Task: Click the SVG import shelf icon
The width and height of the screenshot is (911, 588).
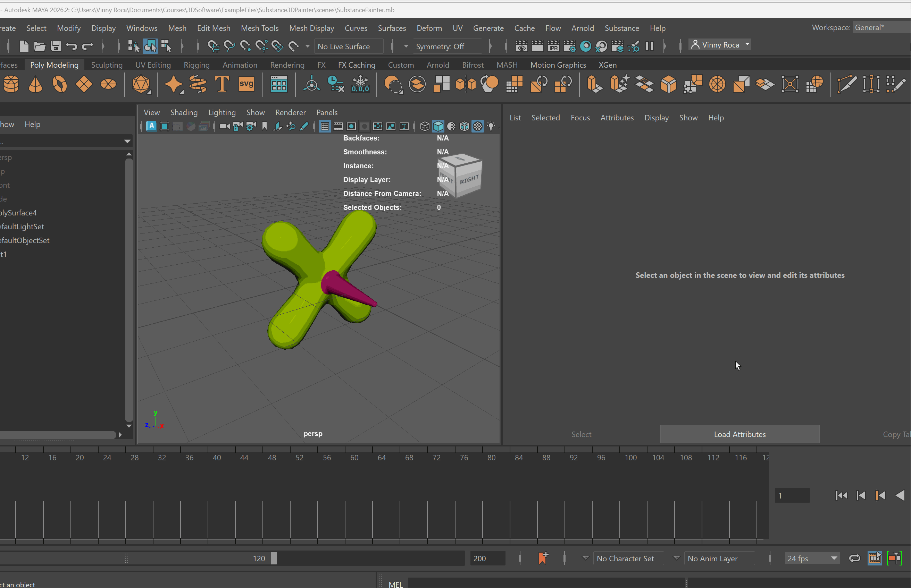Action: 246,84
